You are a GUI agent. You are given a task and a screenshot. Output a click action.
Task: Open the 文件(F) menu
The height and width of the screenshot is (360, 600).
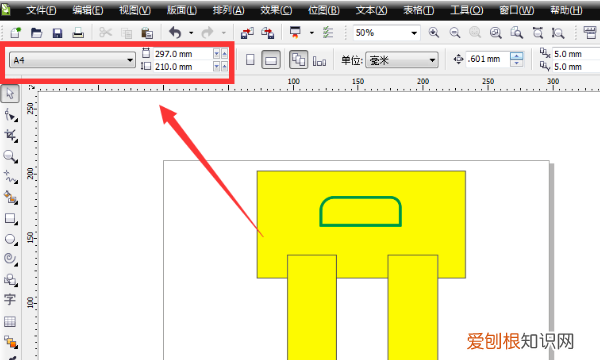[x=41, y=10]
